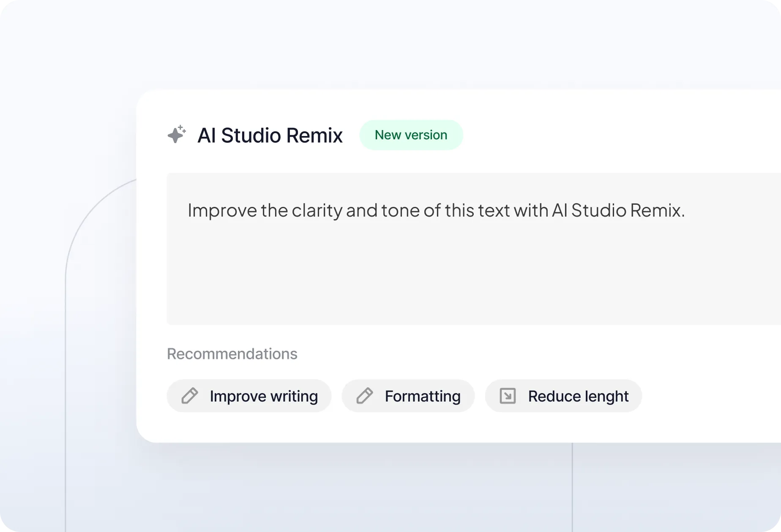Click the pencil icon inside Formatting chip
This screenshot has height=532, width=781.
click(x=366, y=396)
